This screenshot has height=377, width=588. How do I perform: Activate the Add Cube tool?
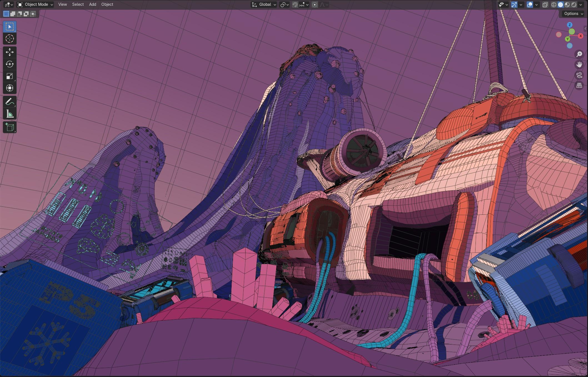click(x=10, y=127)
